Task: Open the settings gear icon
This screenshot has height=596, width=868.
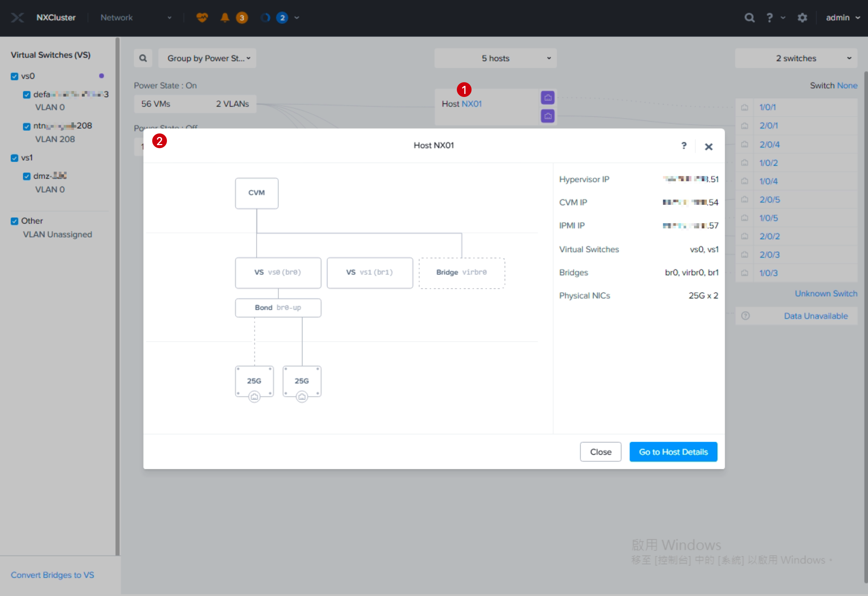Action: click(802, 18)
